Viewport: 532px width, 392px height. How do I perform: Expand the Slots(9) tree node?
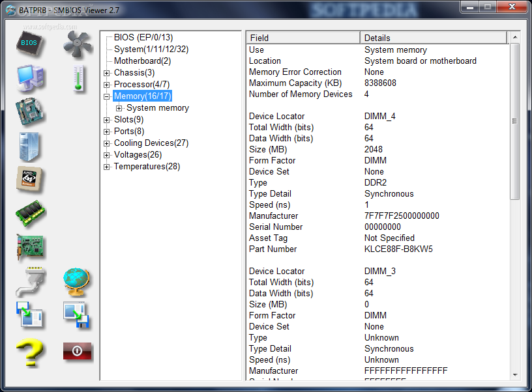106,120
